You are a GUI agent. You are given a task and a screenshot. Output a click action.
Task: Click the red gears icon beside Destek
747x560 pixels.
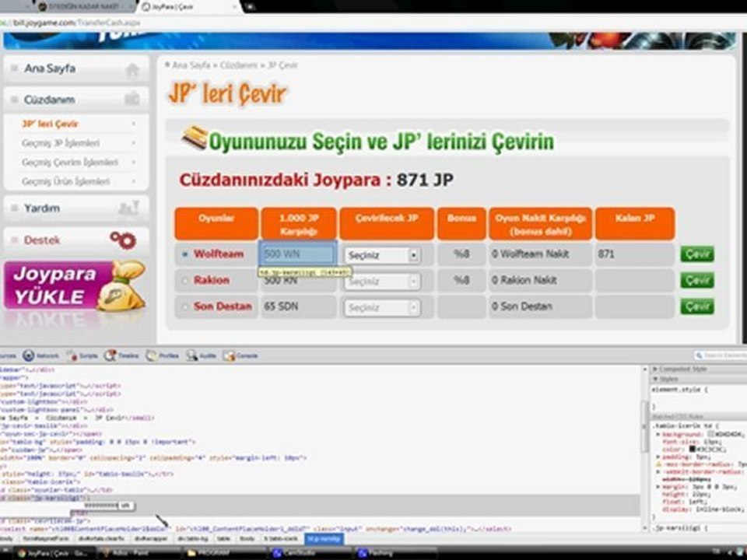tap(124, 240)
